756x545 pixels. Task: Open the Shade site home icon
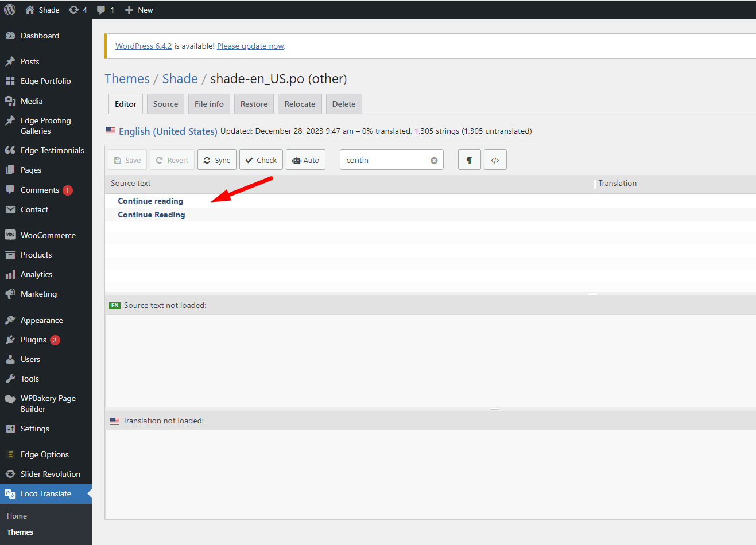tap(30, 10)
